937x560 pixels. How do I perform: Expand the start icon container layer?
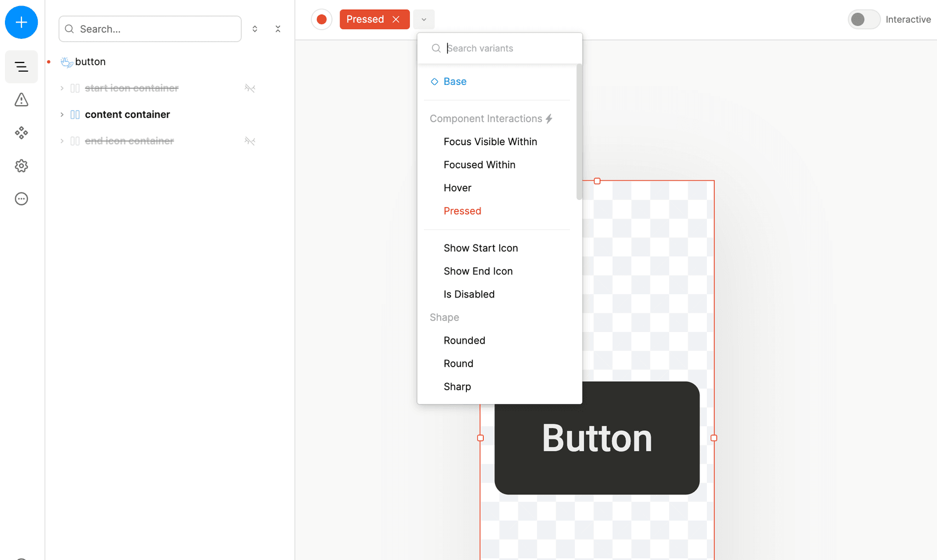[x=62, y=88]
